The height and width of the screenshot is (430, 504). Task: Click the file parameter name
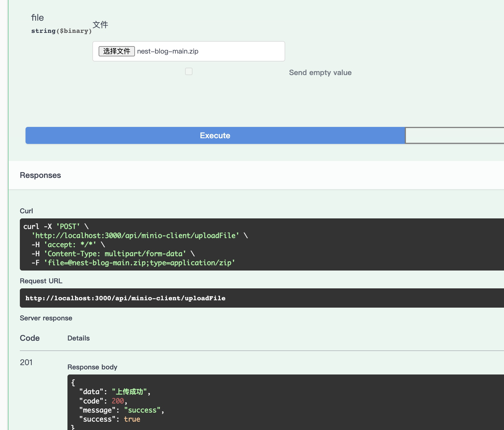pos(37,18)
